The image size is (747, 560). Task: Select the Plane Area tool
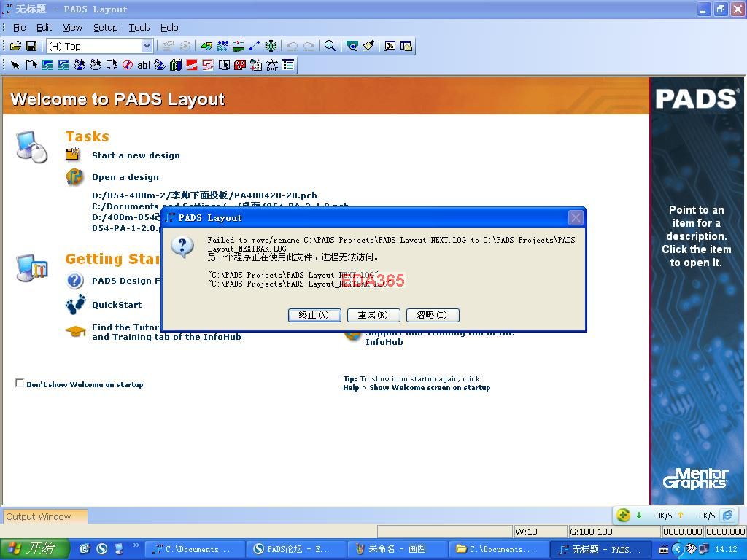point(192,65)
